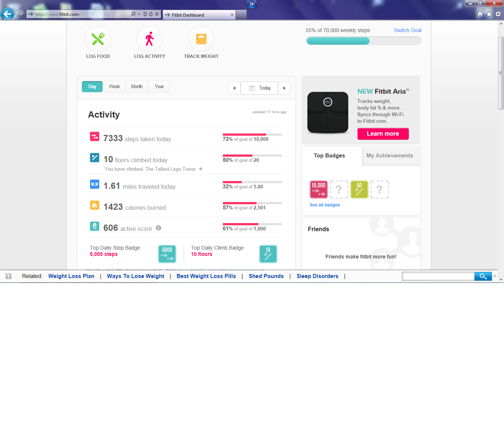Focus the related bar search field
Viewport: 504px width, 431px height.
[x=438, y=276]
